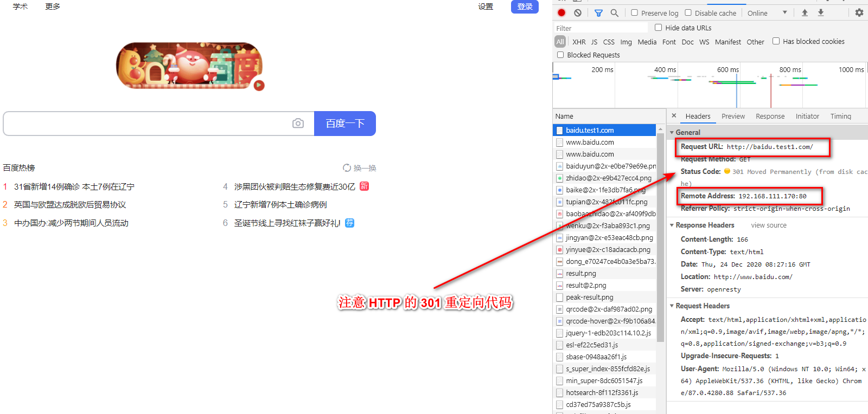Collapse the General headers section
868x414 pixels.
click(672, 132)
